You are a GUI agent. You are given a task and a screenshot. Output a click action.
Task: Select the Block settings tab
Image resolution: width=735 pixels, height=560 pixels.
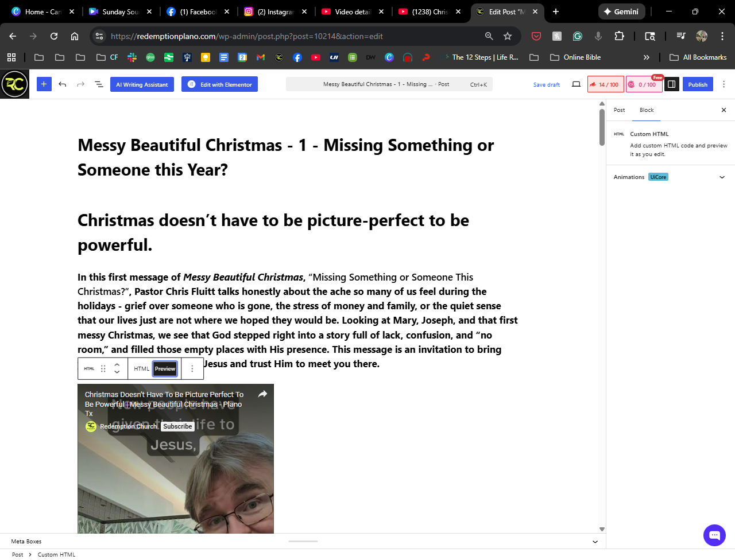(x=647, y=110)
